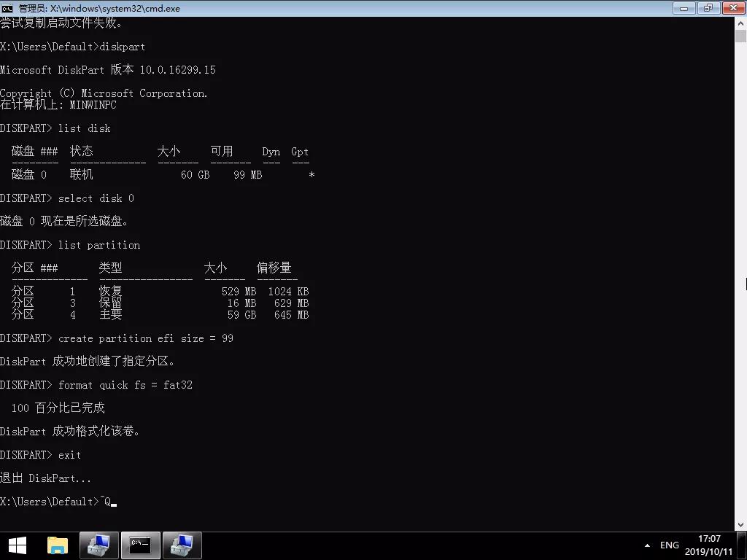Screen dimensions: 747x560
Task: Click the console scrollbar up arrow
Action: [740, 21]
